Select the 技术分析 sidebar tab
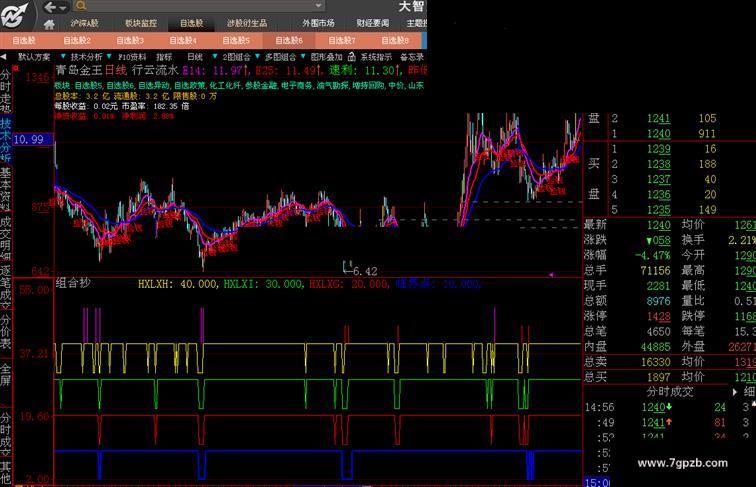 (x=5, y=140)
